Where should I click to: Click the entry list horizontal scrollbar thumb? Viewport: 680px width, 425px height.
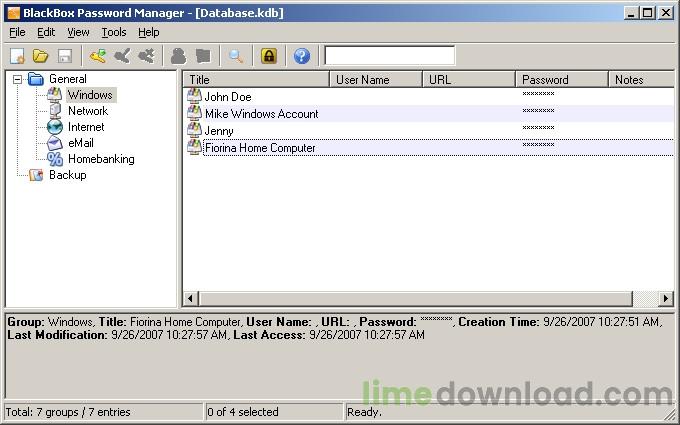415,298
